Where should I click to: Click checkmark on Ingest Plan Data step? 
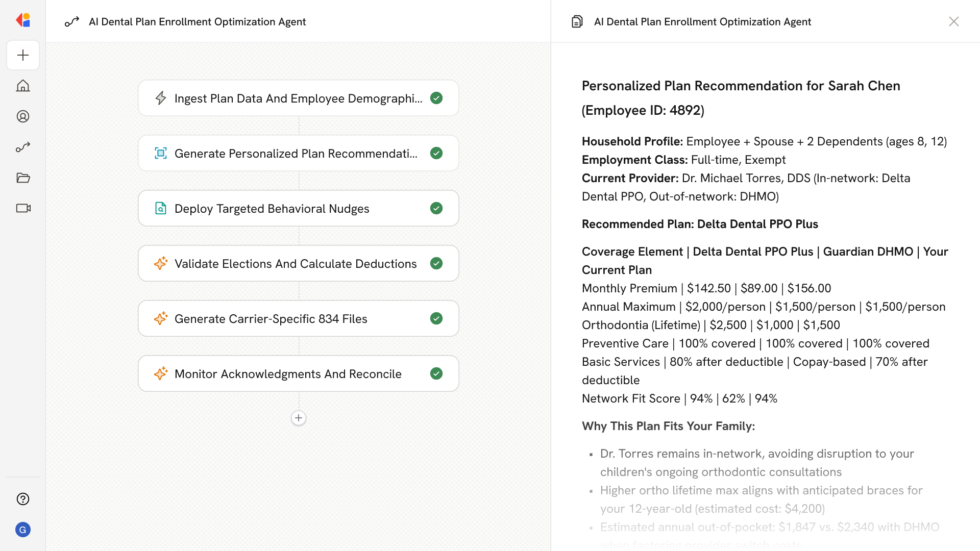tap(436, 98)
